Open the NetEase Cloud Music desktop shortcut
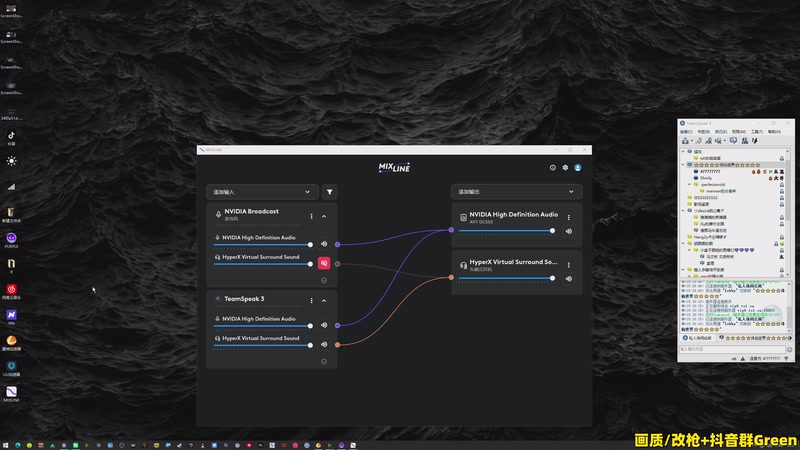Screen dimensions: 800x450 coord(11,291)
